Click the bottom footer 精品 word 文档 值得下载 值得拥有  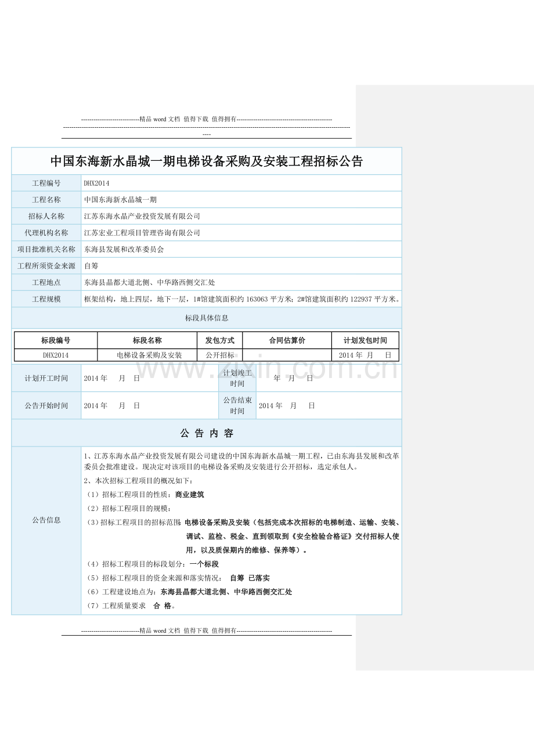point(188,631)
